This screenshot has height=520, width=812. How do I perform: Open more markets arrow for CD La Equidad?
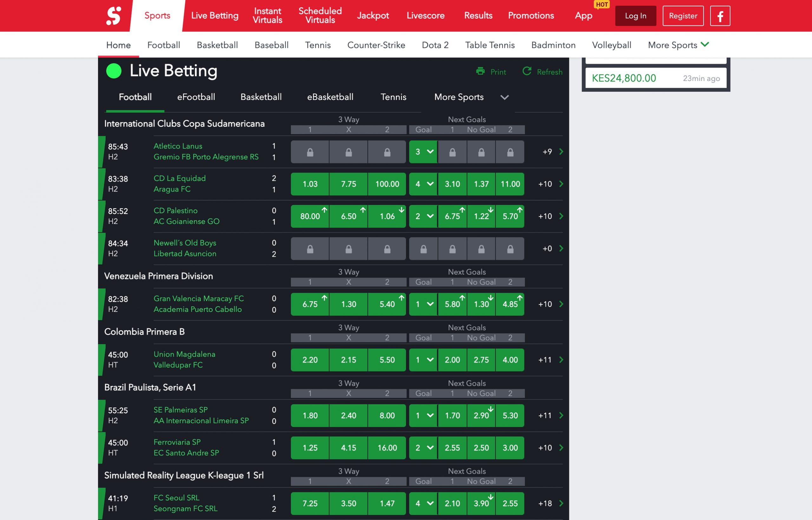[561, 184]
